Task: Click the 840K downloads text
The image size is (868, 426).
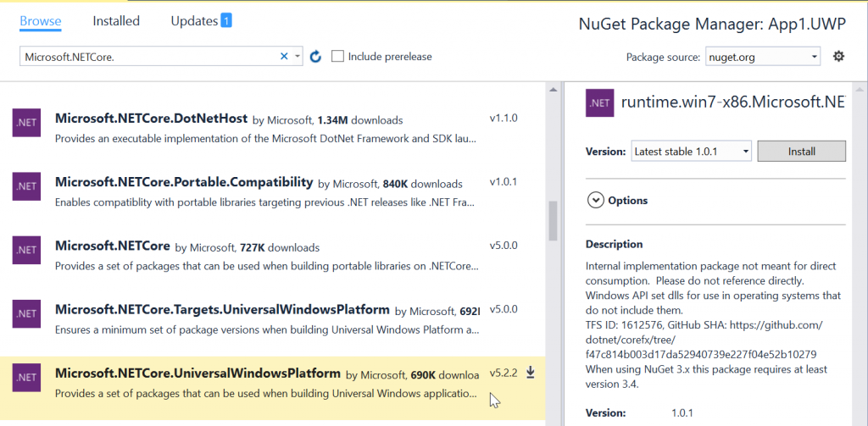Action: [x=422, y=184]
